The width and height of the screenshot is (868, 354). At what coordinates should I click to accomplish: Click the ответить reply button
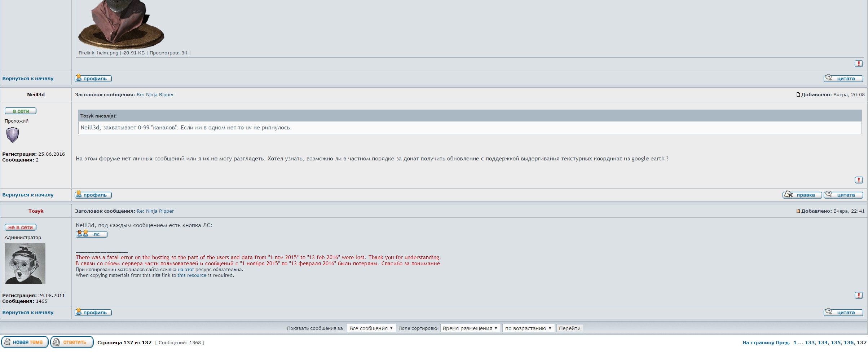(x=72, y=342)
